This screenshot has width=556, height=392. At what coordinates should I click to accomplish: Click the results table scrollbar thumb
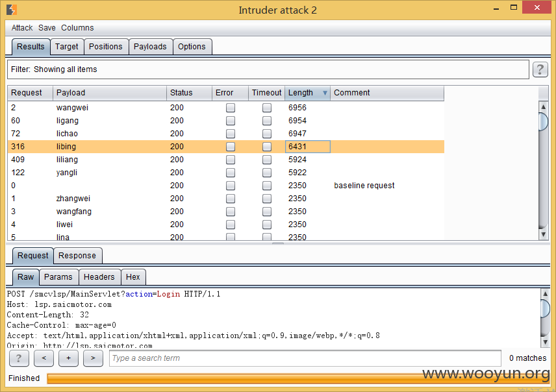(x=543, y=121)
